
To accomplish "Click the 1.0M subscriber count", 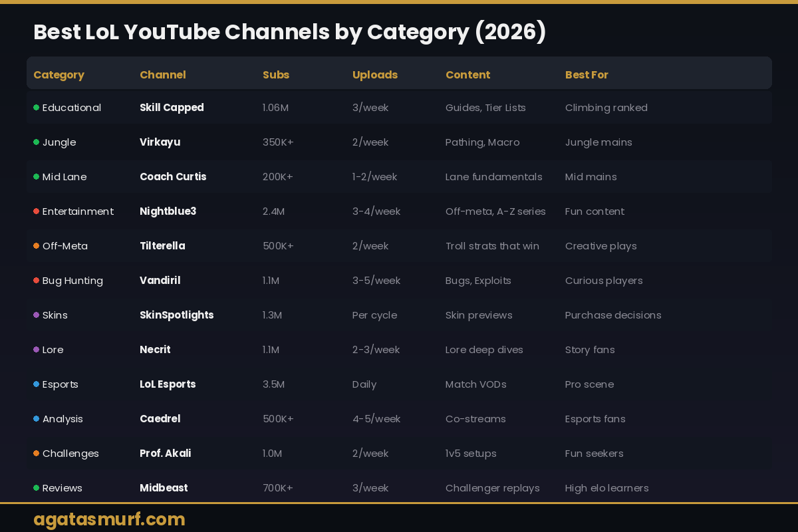I will tap(272, 454).
